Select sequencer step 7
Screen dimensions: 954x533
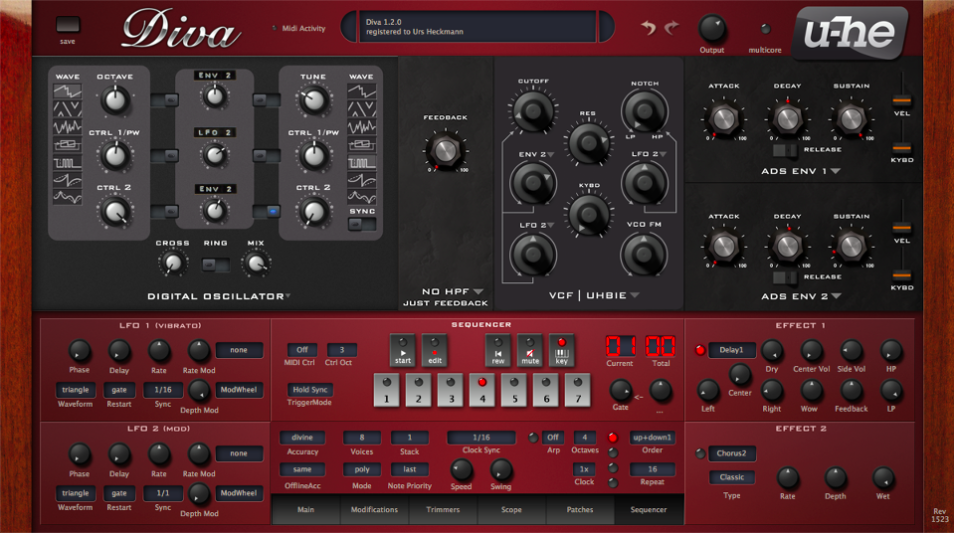577,390
